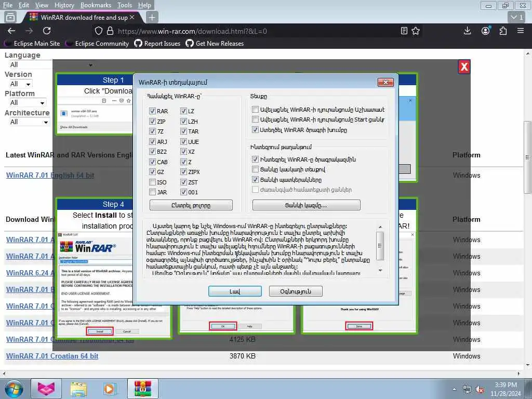Open the Downloads panel icon
The image size is (532, 399).
[x=467, y=31]
